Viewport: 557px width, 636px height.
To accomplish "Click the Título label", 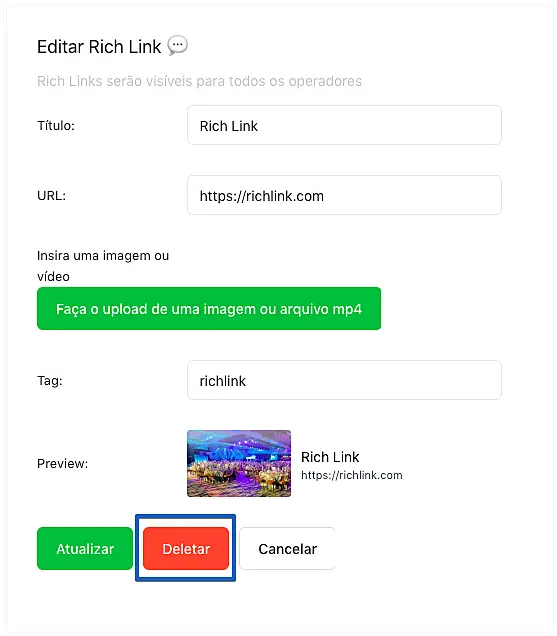I will coord(56,126).
